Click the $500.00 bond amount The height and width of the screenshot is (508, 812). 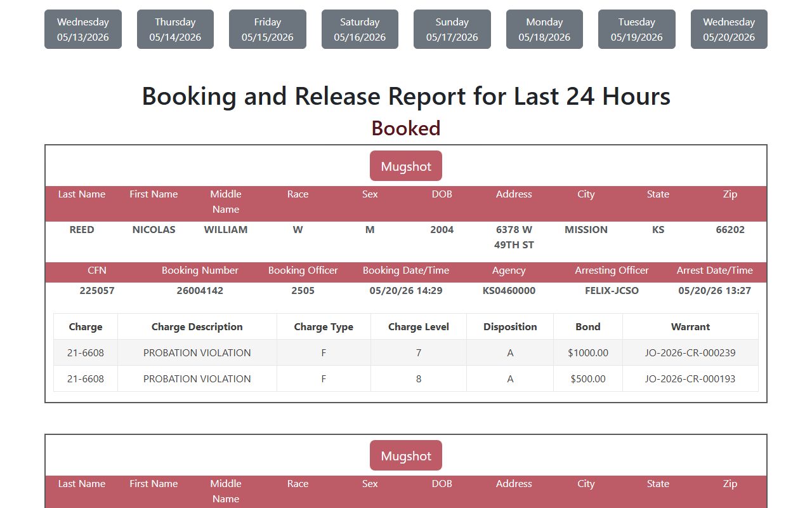tap(588, 379)
